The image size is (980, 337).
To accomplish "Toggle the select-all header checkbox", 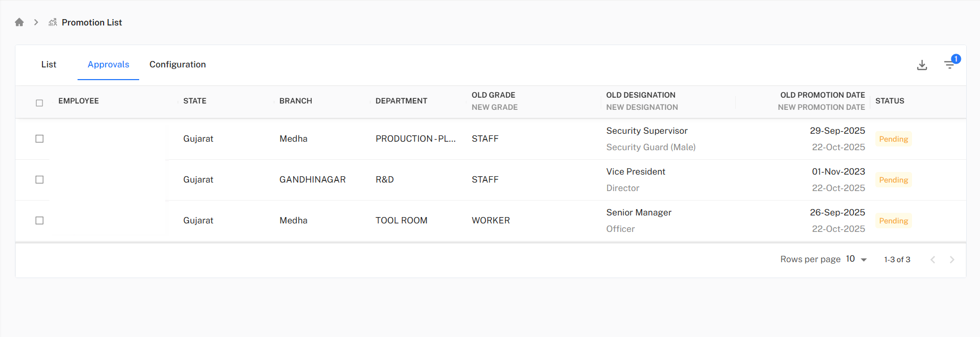I will point(39,103).
